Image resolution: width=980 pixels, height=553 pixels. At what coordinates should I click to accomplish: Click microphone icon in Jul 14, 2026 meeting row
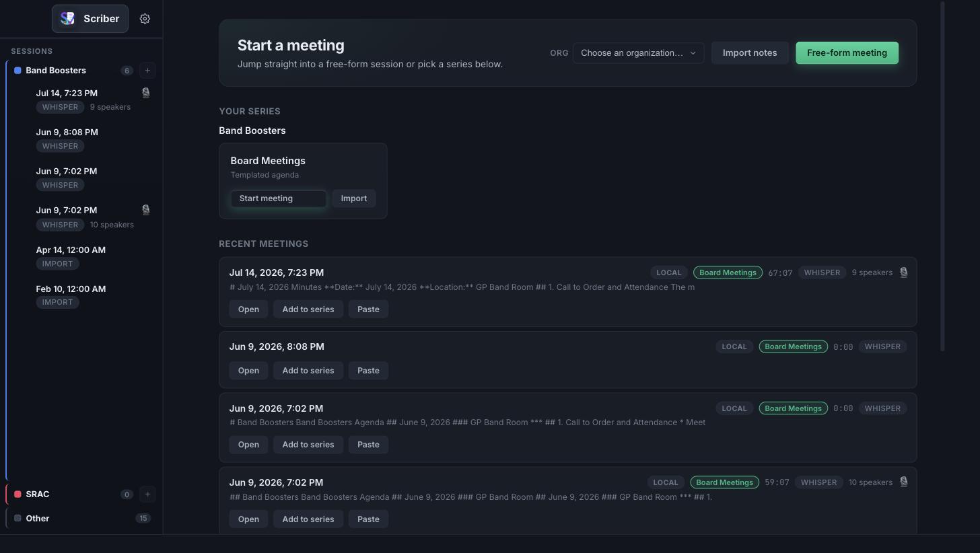pyautogui.click(x=903, y=272)
